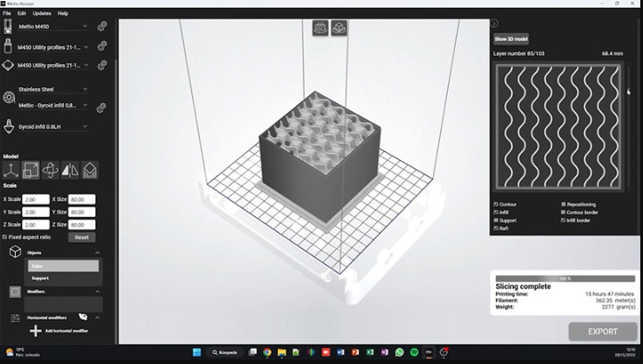Select the Rotate model tool
643x364 pixels.
click(x=51, y=170)
